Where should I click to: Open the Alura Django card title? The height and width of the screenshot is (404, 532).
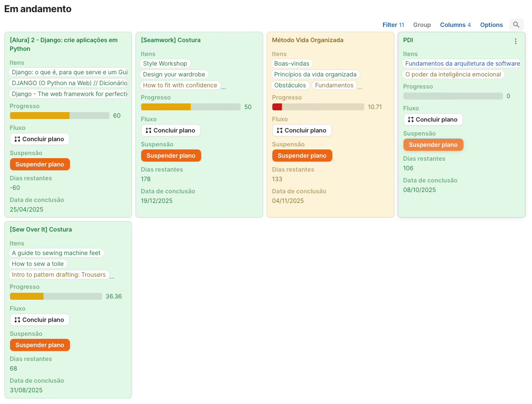63,44
